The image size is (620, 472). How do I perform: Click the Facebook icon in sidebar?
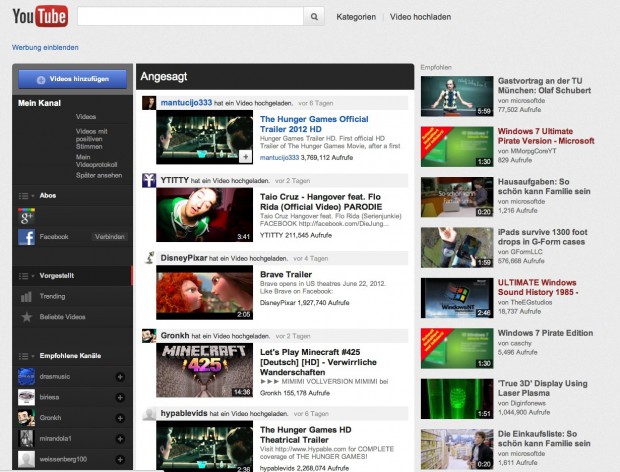coord(26,237)
